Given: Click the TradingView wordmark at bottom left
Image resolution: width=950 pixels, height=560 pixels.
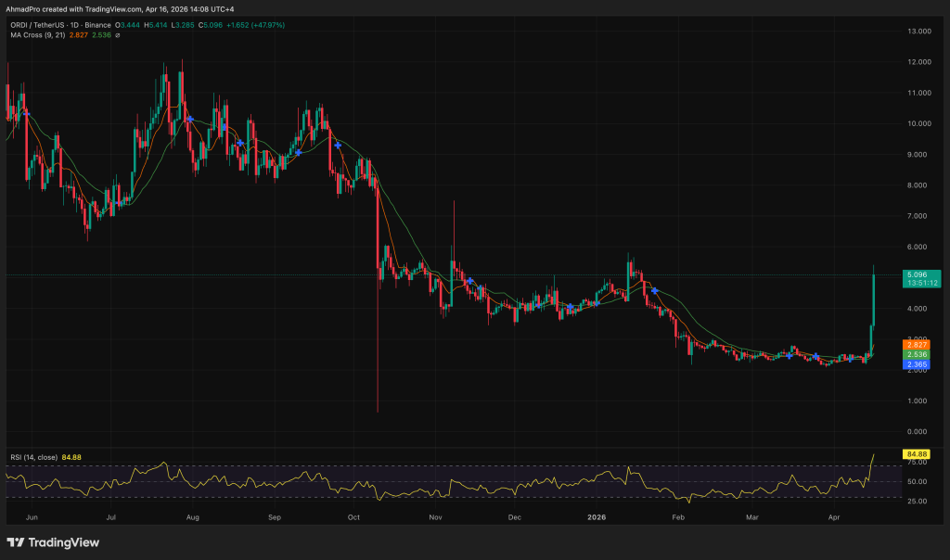Looking at the screenshot, I should [x=65, y=542].
